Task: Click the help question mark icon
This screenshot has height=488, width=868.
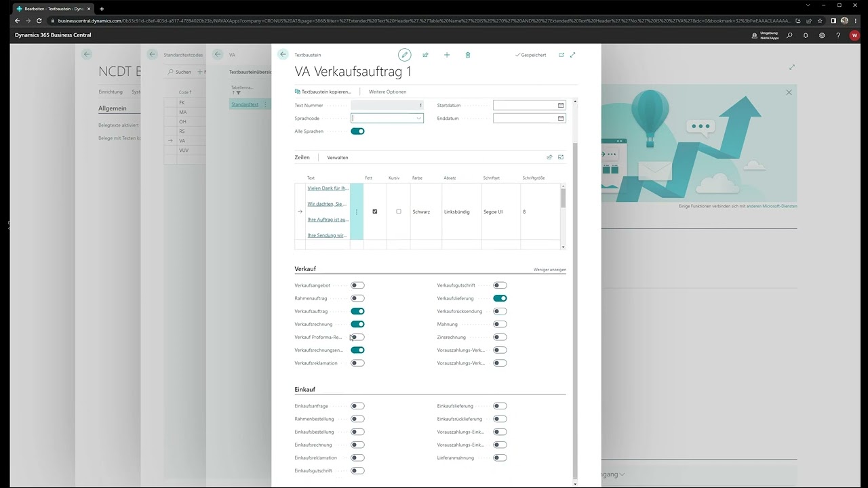Action: 838,35
